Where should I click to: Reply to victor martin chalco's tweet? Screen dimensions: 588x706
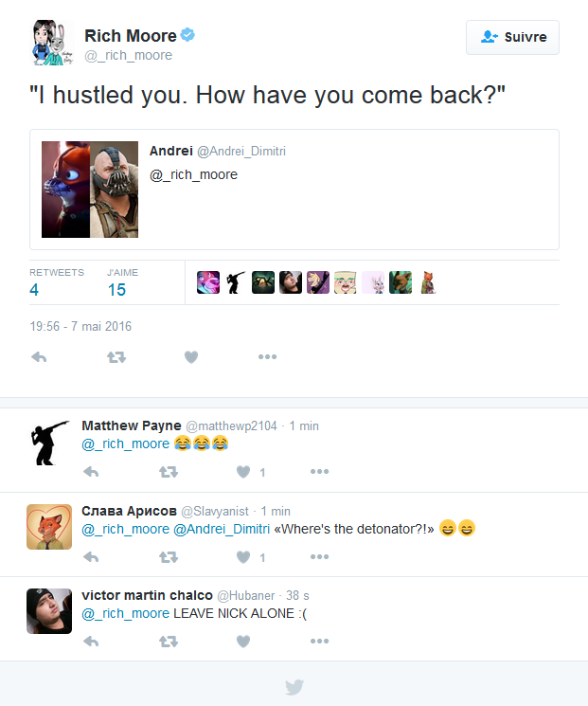click(91, 642)
